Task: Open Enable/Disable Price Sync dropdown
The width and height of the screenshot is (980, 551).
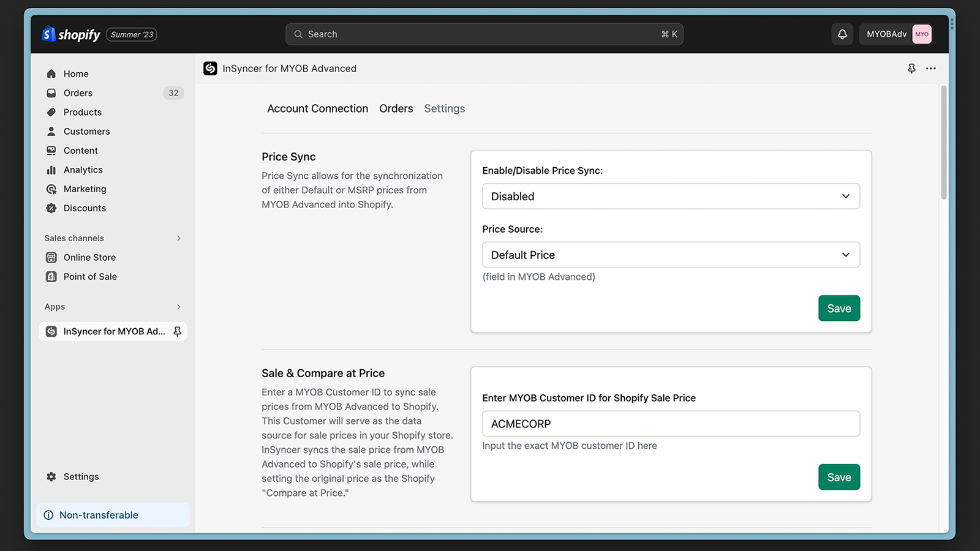Action: point(671,197)
